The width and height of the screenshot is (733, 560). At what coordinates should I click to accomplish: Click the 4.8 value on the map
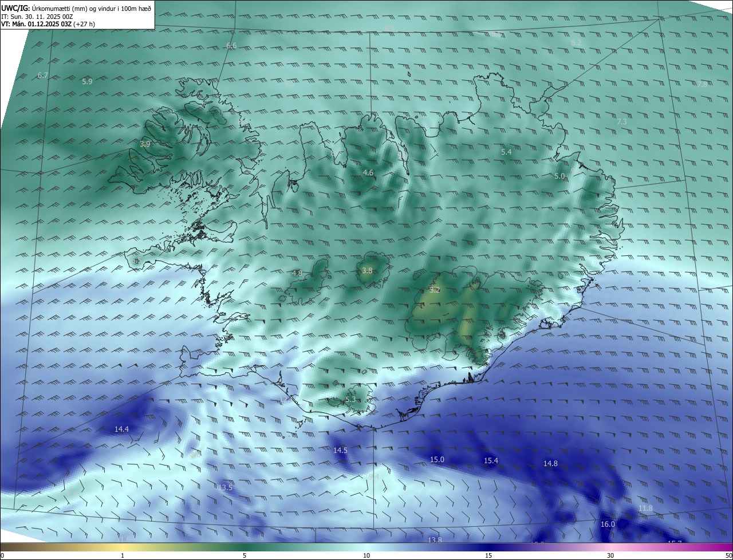coord(297,273)
